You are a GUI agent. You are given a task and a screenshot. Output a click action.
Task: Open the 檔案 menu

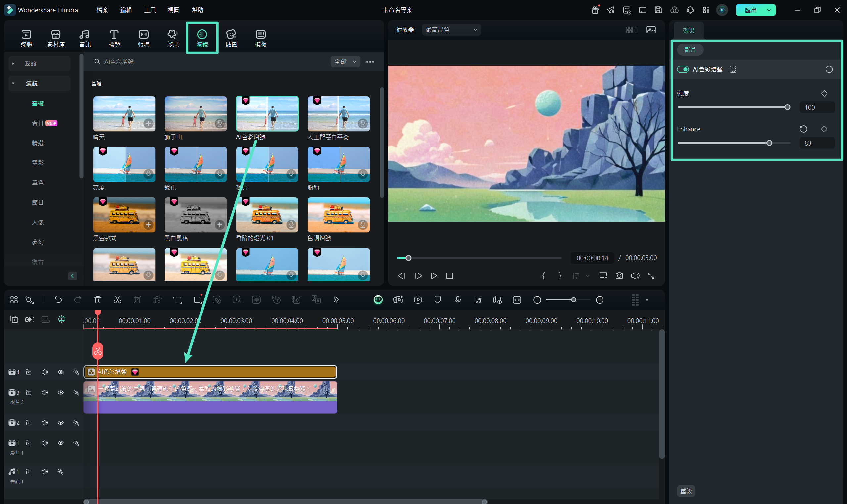(102, 10)
